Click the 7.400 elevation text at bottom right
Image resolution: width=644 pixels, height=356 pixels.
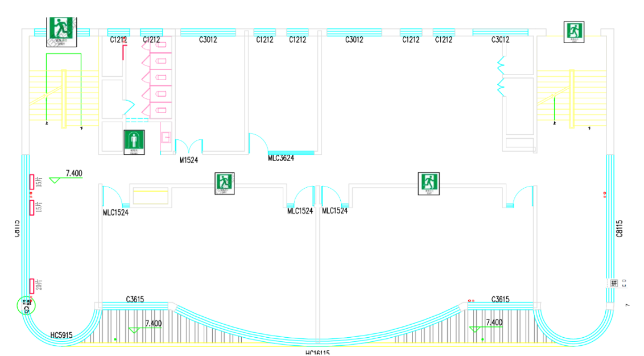(x=494, y=322)
